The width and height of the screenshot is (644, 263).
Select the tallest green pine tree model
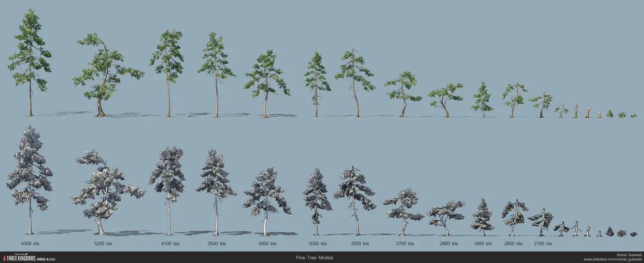pyautogui.click(x=29, y=62)
